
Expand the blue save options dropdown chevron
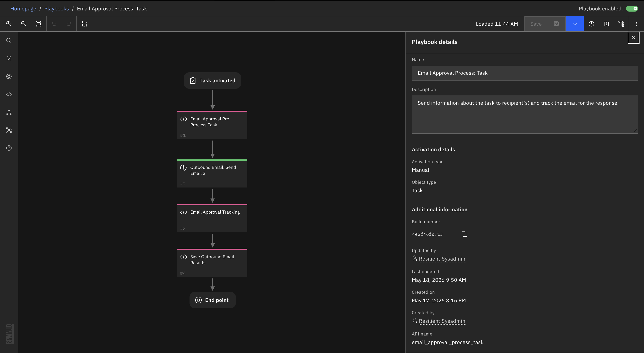[x=575, y=24]
